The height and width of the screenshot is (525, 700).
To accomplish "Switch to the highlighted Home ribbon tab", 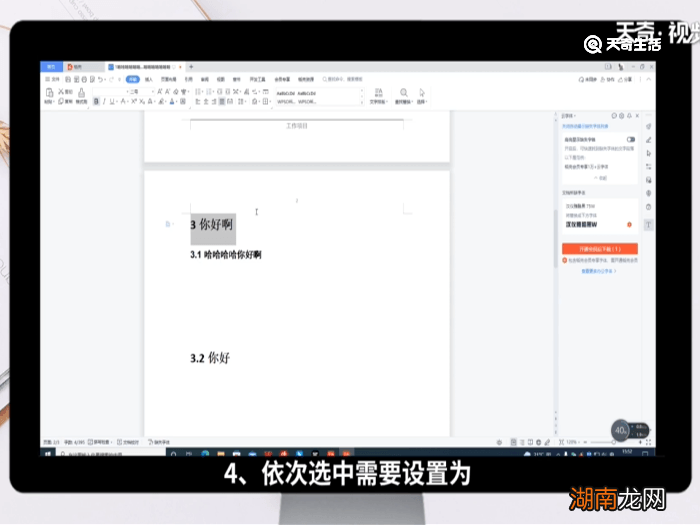I will coord(133,79).
